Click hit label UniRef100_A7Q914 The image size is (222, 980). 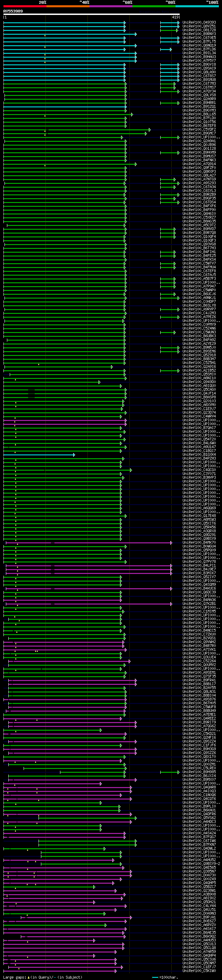(x=199, y=164)
